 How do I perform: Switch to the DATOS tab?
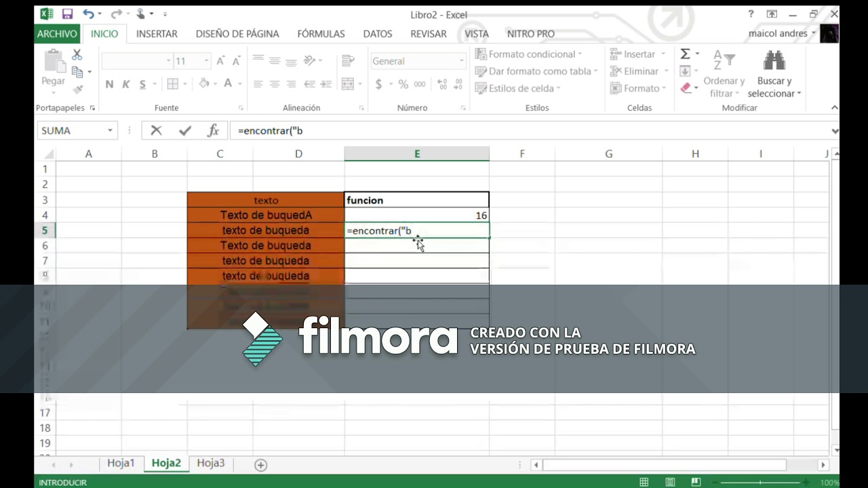378,33
